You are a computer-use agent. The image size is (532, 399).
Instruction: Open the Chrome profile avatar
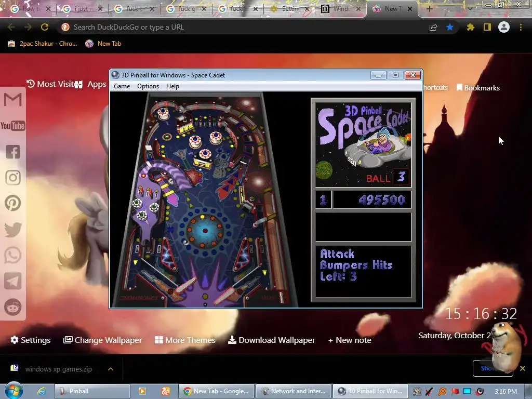click(x=504, y=27)
